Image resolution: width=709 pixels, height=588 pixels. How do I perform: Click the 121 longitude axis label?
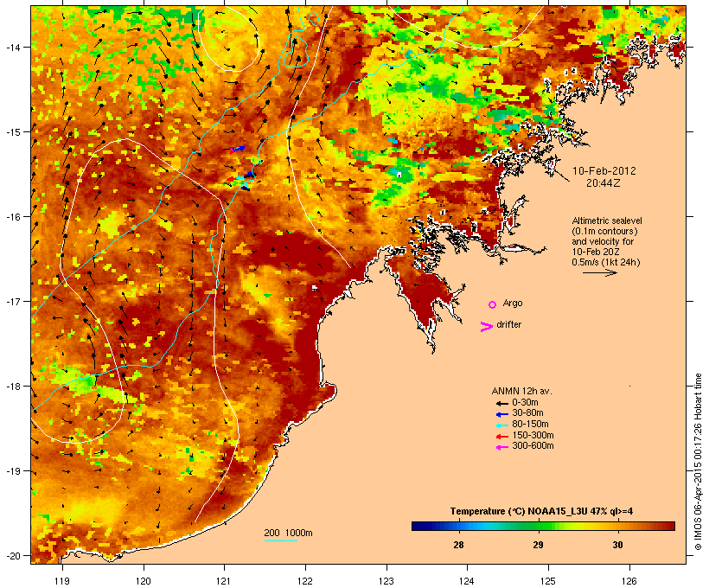coord(224,581)
